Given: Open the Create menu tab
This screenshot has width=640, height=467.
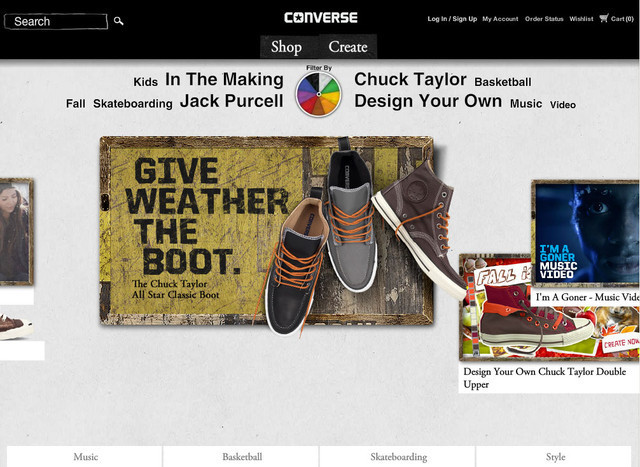Looking at the screenshot, I should click(348, 47).
